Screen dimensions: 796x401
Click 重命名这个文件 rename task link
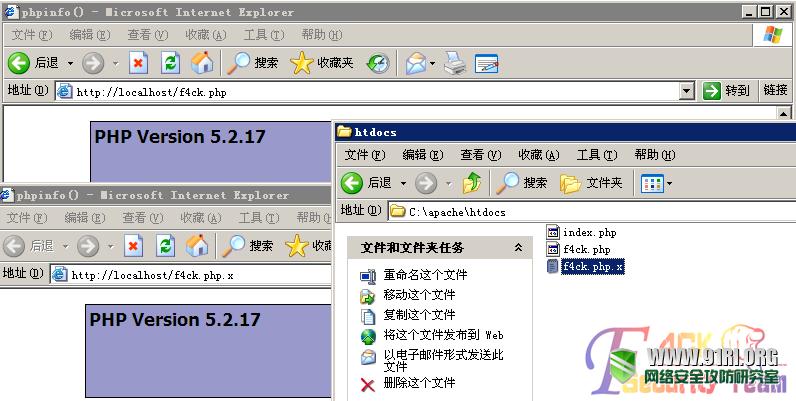(x=425, y=275)
